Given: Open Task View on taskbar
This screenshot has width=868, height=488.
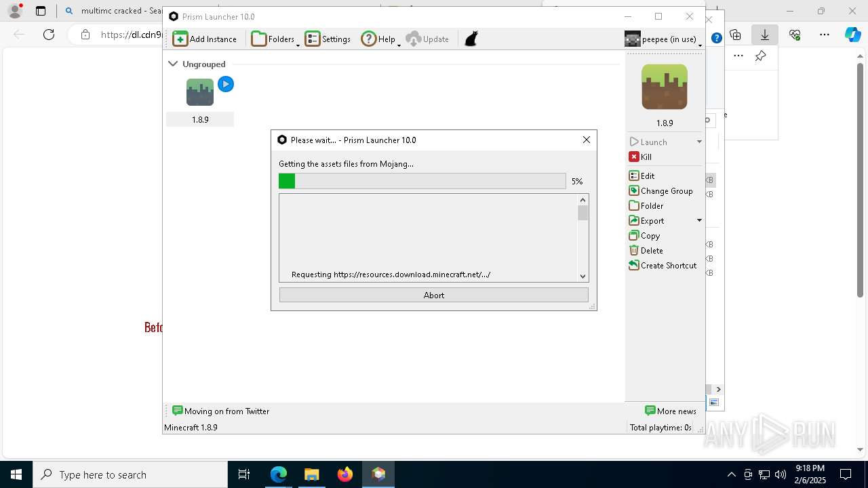Looking at the screenshot, I should coord(244,474).
